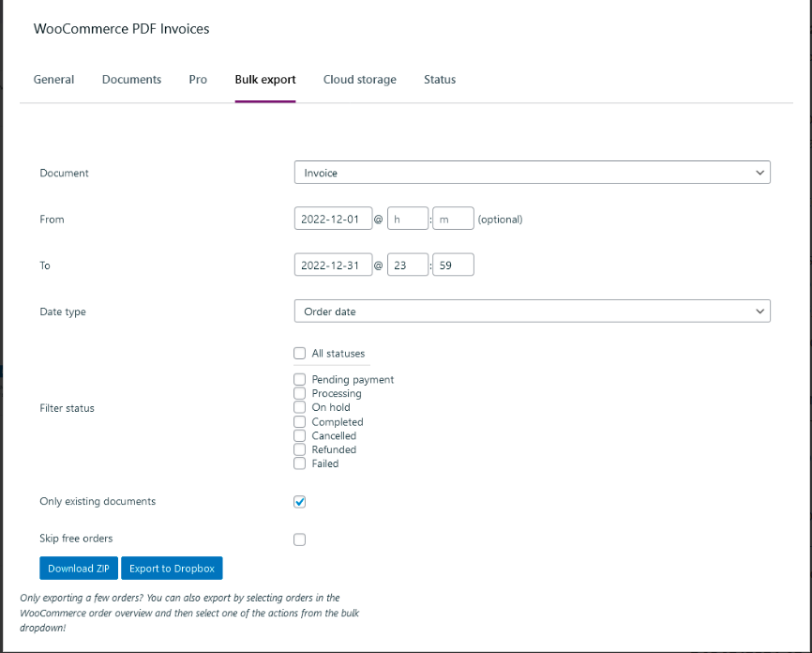Image resolution: width=812 pixels, height=653 pixels.
Task: Open the Document type dropdown
Action: click(532, 172)
